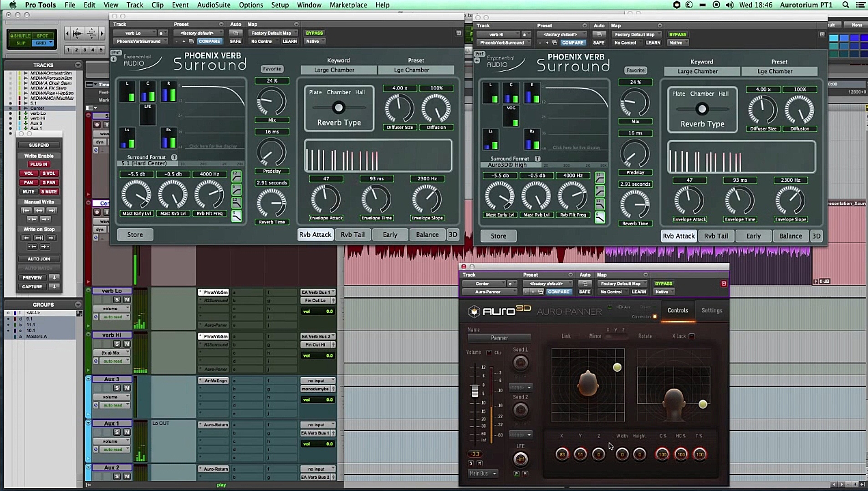Open the AudioSuite menu
The image size is (868, 491).
[214, 5]
